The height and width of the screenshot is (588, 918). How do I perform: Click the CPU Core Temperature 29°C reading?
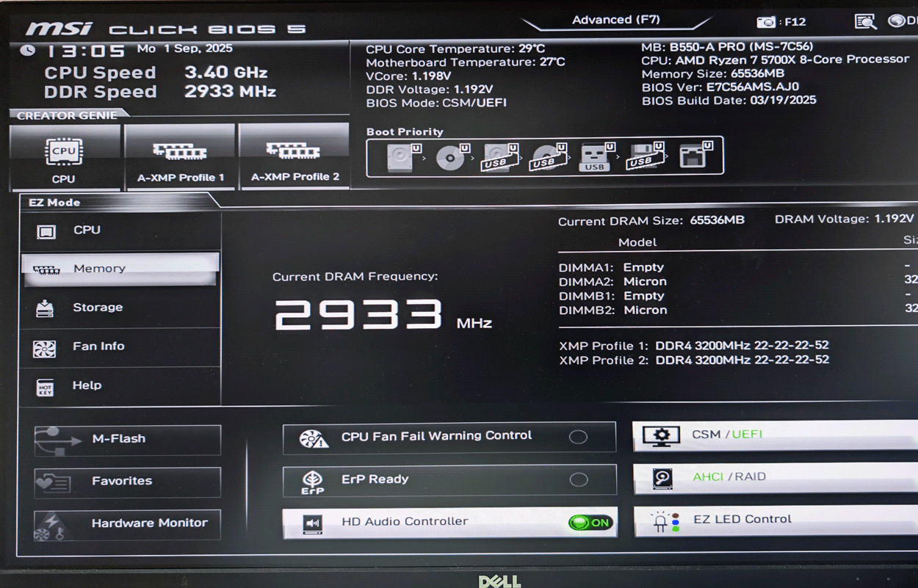[455, 49]
